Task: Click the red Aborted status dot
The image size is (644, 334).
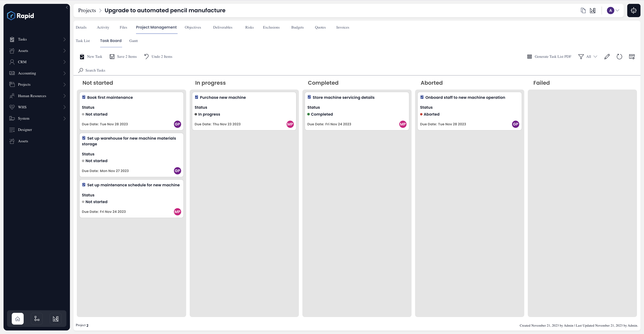Action: [421, 114]
